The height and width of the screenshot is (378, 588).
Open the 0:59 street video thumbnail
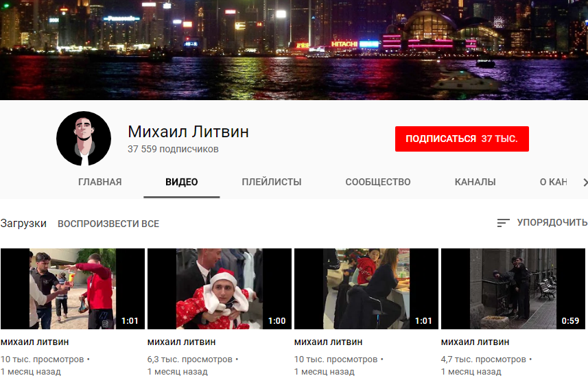click(513, 289)
